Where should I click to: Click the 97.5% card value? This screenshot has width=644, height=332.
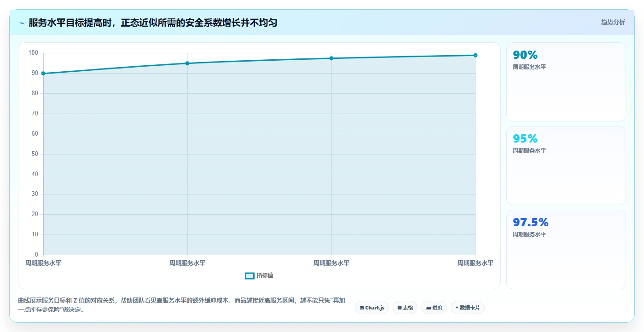(531, 223)
